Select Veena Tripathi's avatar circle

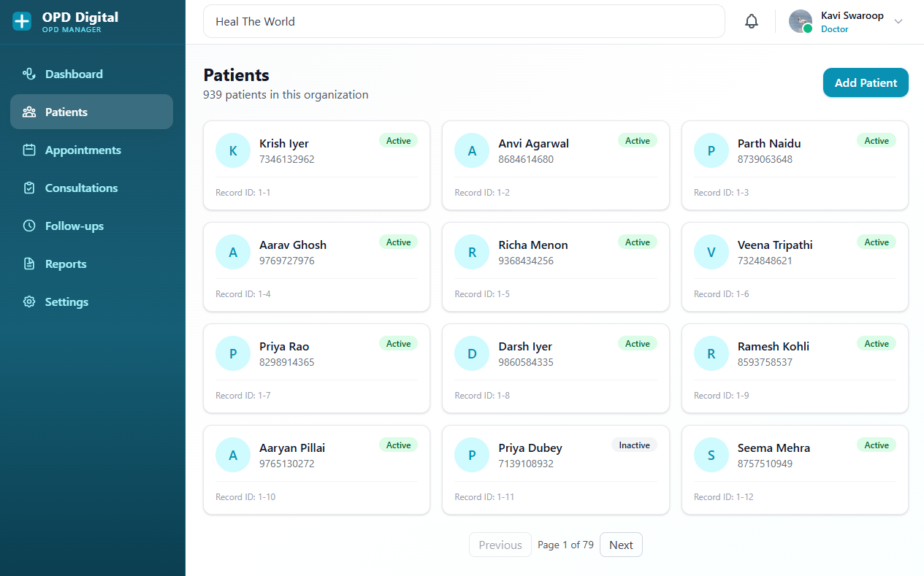(711, 253)
